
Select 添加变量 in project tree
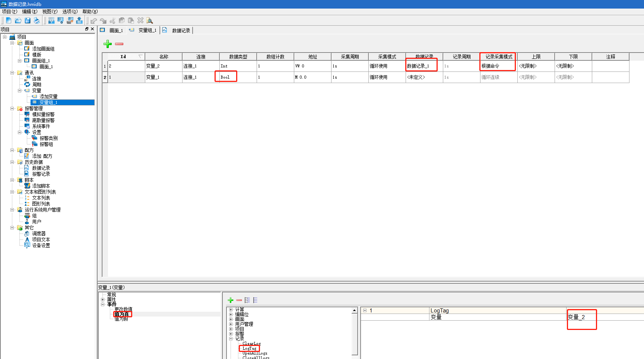click(x=48, y=96)
